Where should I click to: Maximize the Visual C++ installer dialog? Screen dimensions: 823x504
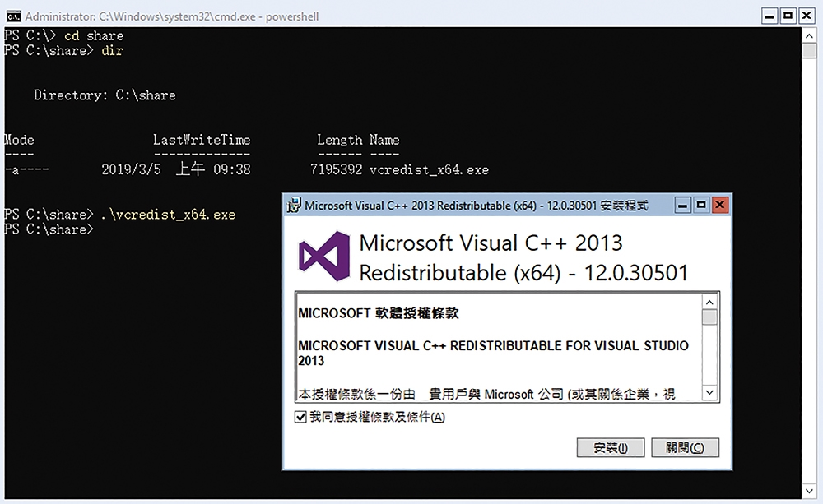pyautogui.click(x=701, y=206)
